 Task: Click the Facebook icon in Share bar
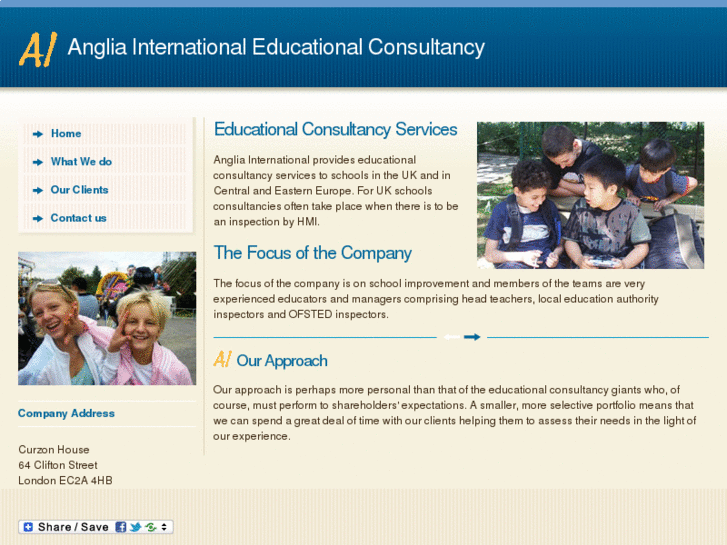tap(121, 527)
